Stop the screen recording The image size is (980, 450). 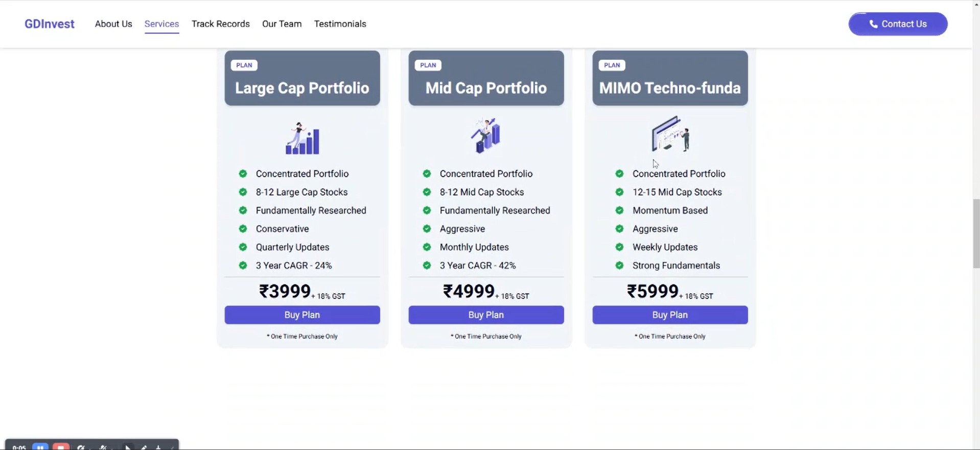61,446
